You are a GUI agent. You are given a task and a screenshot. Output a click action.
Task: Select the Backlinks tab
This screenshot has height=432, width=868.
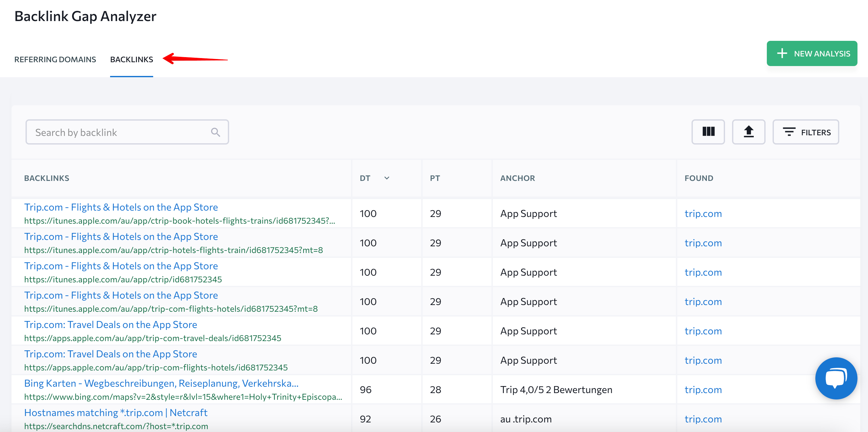[x=131, y=59]
